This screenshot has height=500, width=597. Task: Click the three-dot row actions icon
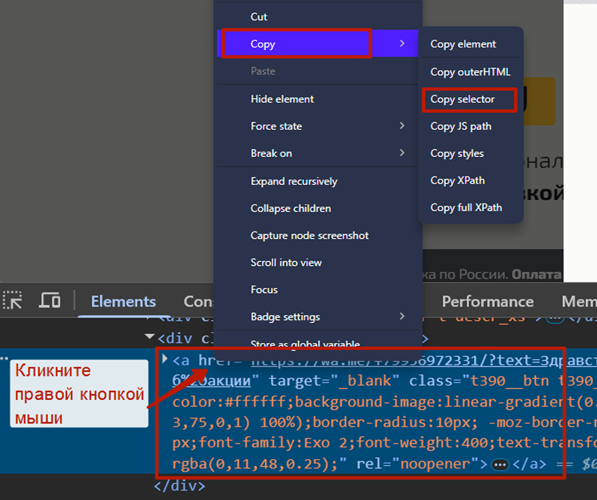click(4, 358)
